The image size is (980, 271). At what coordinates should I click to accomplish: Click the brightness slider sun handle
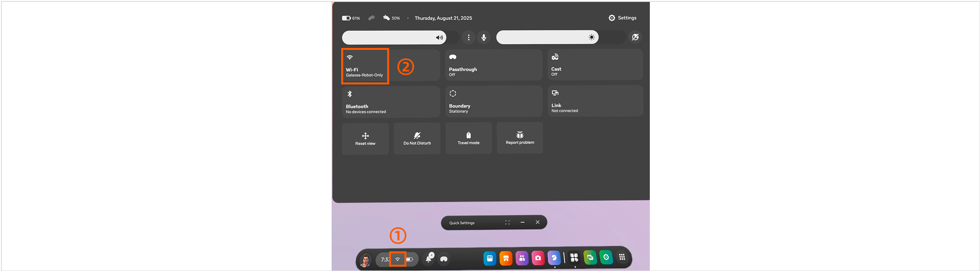(592, 37)
